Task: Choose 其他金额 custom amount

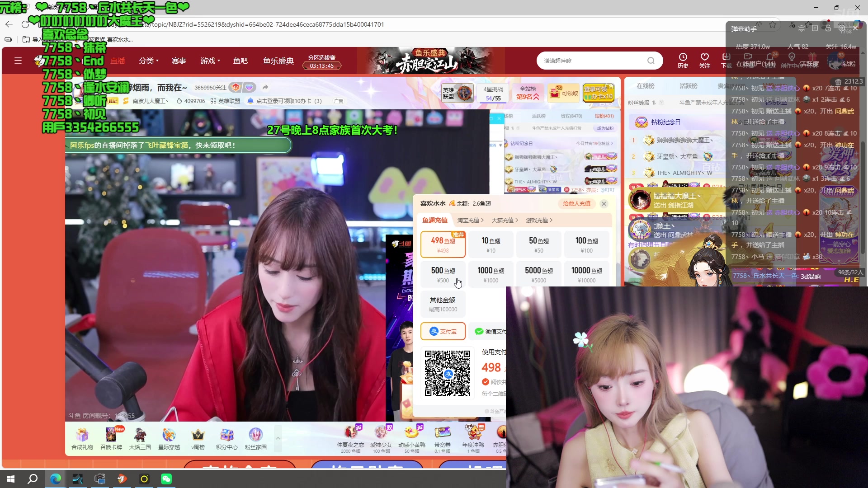Action: click(443, 304)
